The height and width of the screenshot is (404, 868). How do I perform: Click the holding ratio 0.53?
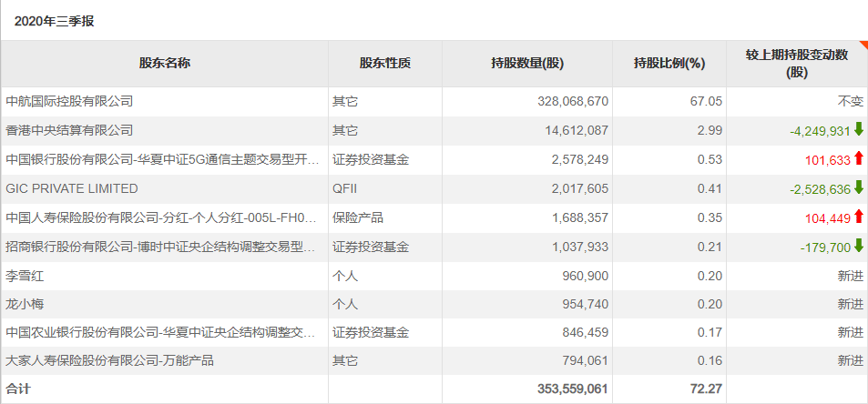click(x=710, y=160)
